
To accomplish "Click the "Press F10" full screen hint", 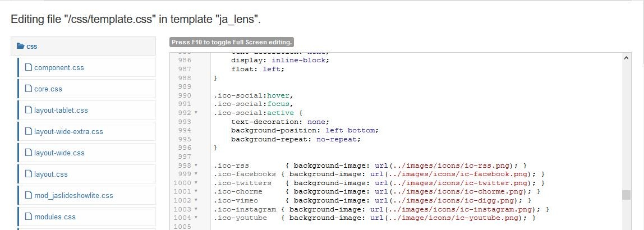I will [232, 42].
